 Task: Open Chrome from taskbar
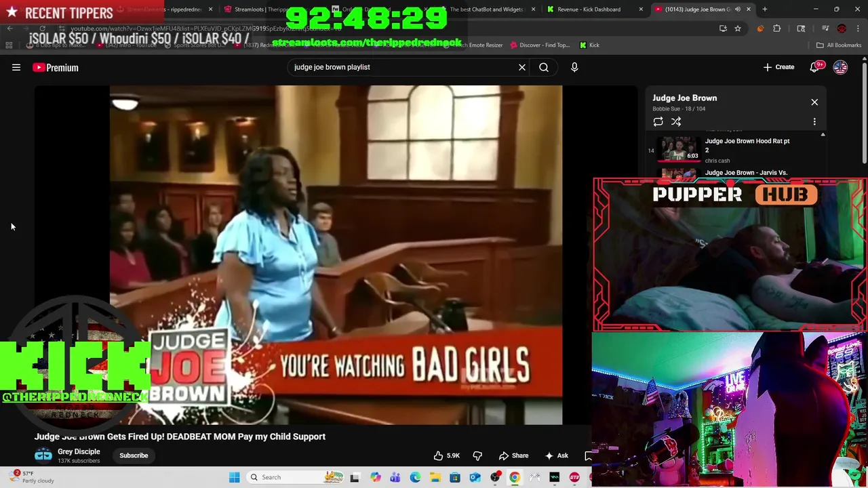click(x=515, y=477)
